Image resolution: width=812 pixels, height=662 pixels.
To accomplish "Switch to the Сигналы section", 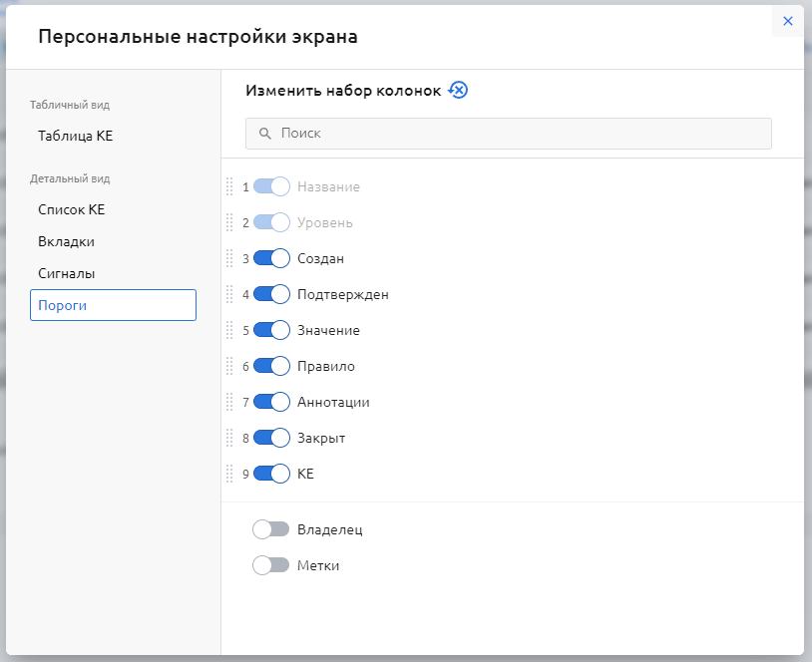I will 67,273.
